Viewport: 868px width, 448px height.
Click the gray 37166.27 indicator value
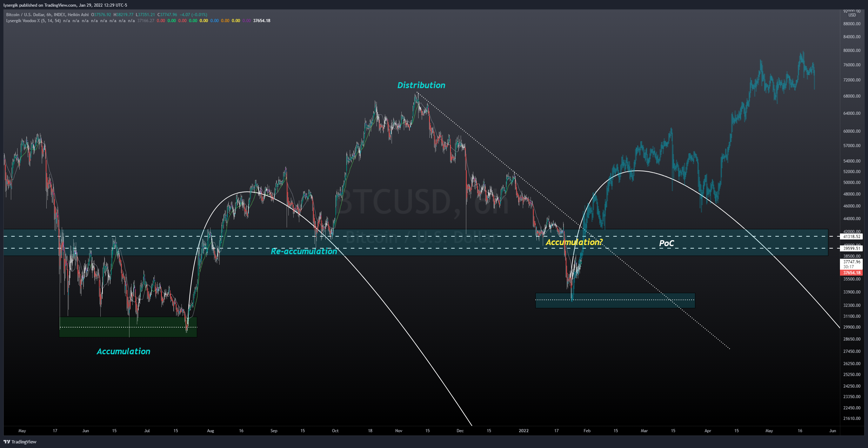146,21
